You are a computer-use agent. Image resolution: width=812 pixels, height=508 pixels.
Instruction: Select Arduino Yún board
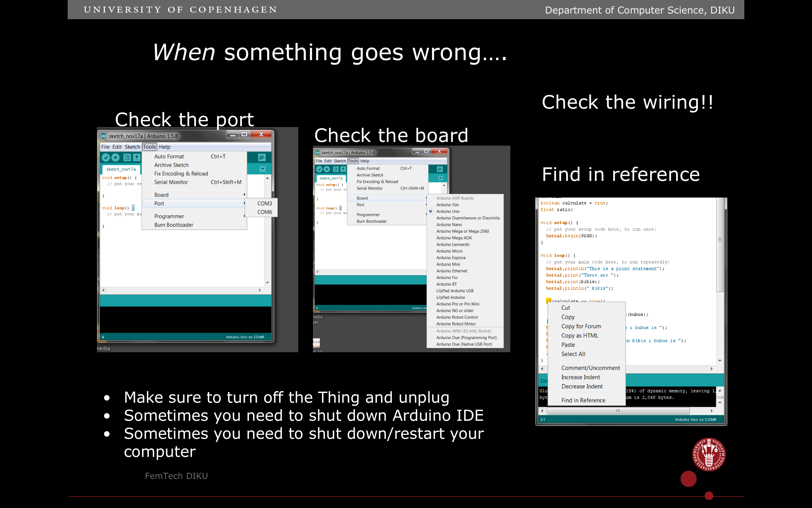pos(465,205)
